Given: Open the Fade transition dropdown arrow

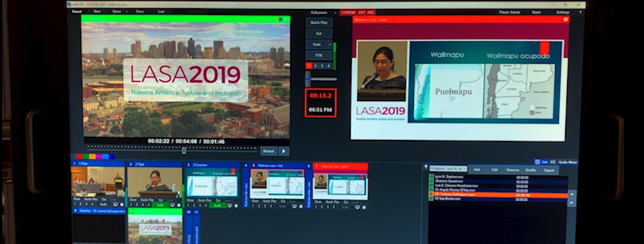Looking at the screenshot, I should (330, 44).
